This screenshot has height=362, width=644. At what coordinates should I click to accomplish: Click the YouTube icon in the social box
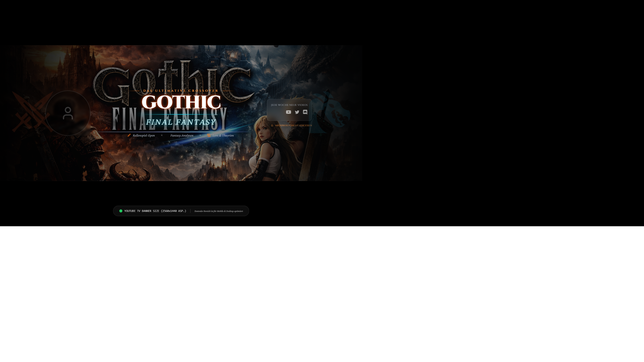click(289, 112)
